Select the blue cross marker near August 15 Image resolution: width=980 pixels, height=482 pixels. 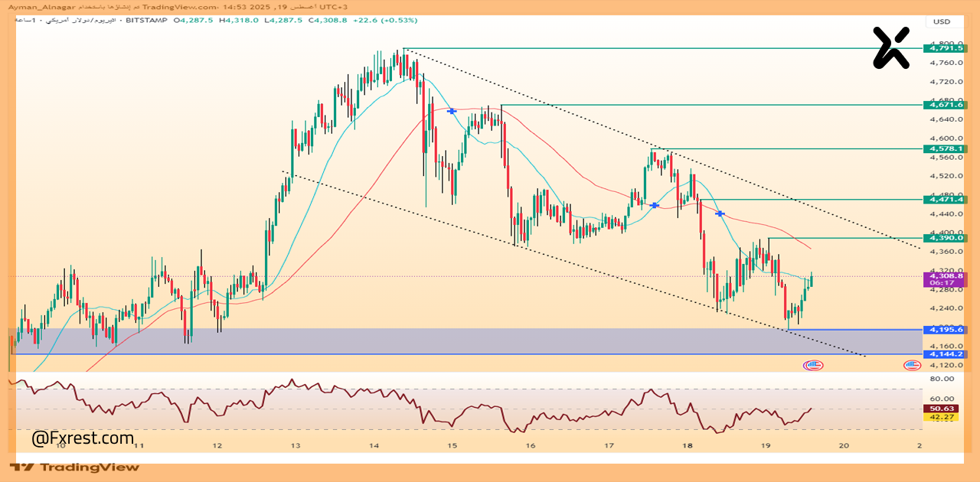(452, 111)
